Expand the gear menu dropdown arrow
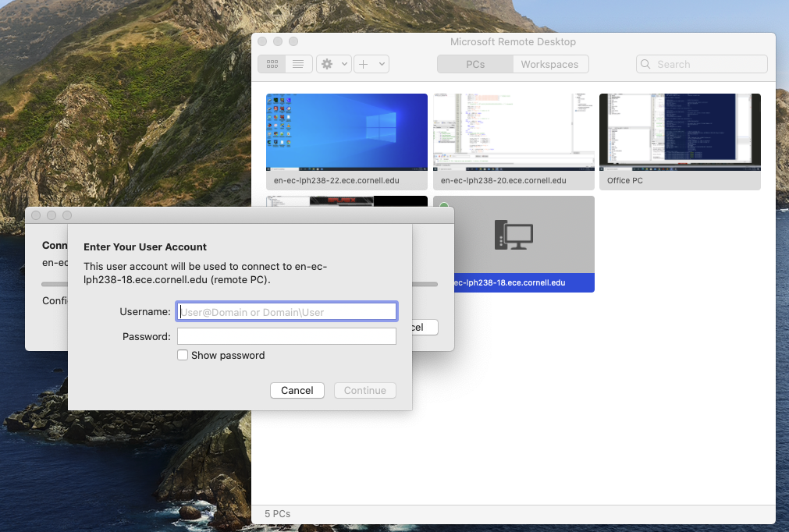Screen dimensions: 789x532 coord(345,65)
